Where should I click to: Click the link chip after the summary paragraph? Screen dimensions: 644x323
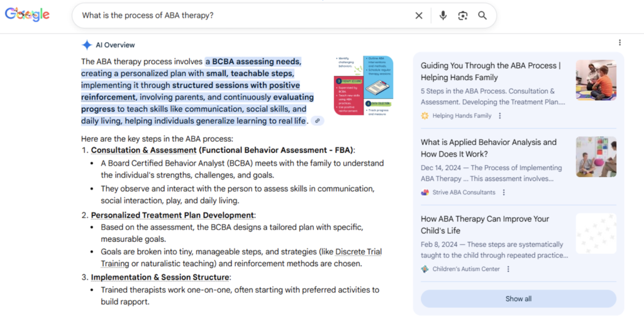tap(317, 121)
